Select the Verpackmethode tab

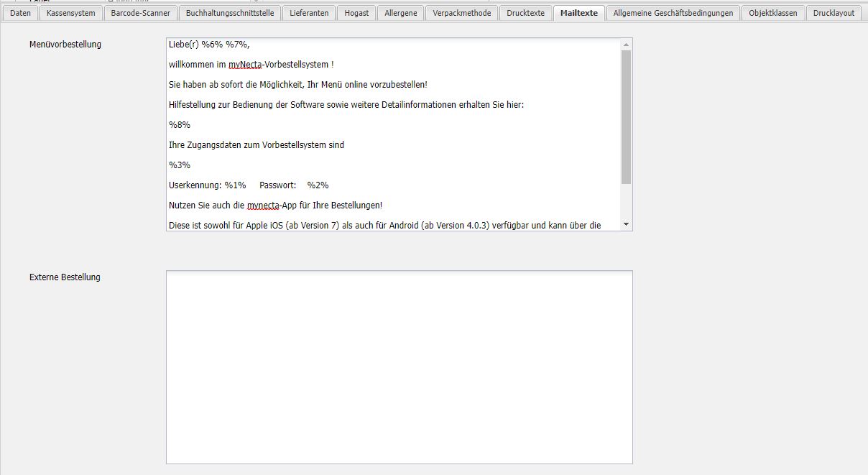pyautogui.click(x=461, y=13)
